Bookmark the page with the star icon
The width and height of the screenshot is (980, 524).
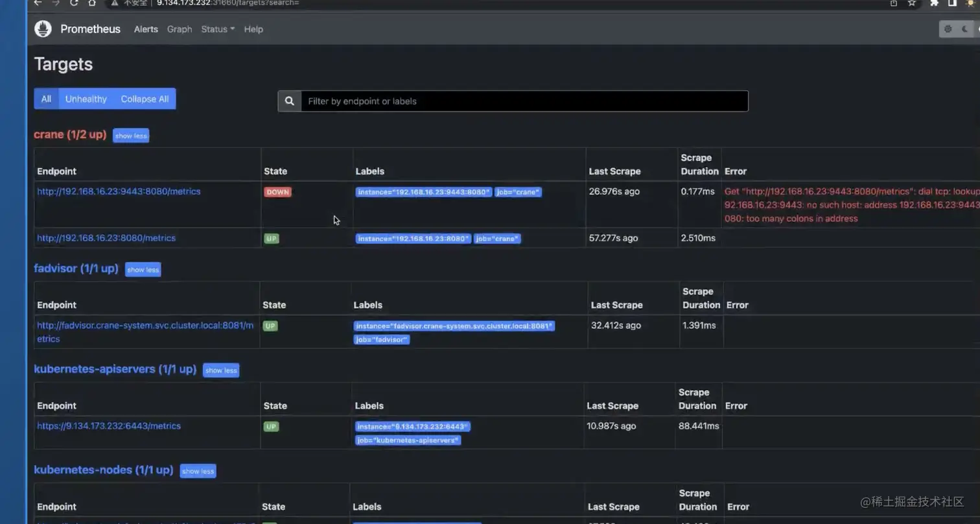(x=912, y=3)
